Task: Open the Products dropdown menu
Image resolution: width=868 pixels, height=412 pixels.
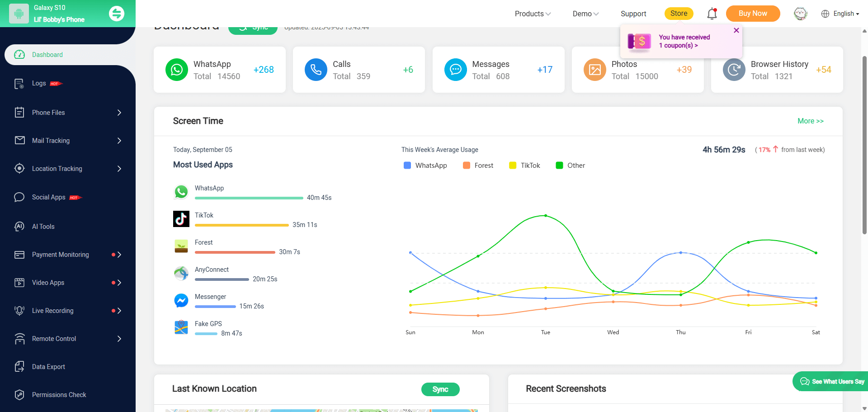Action: 533,14
